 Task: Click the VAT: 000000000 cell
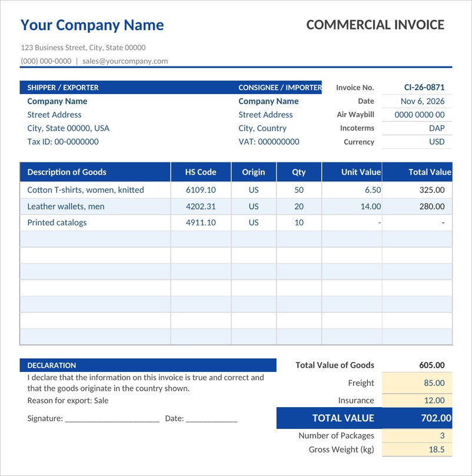(269, 142)
